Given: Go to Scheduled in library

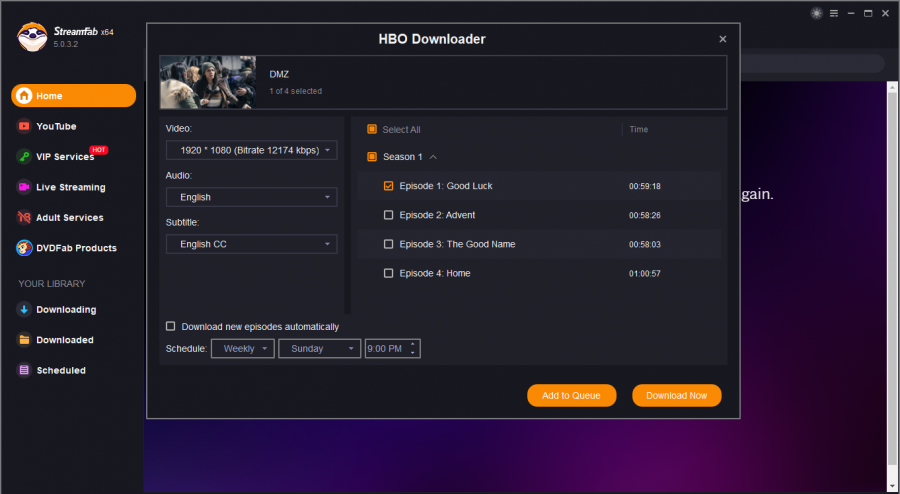Looking at the screenshot, I should coord(61,370).
